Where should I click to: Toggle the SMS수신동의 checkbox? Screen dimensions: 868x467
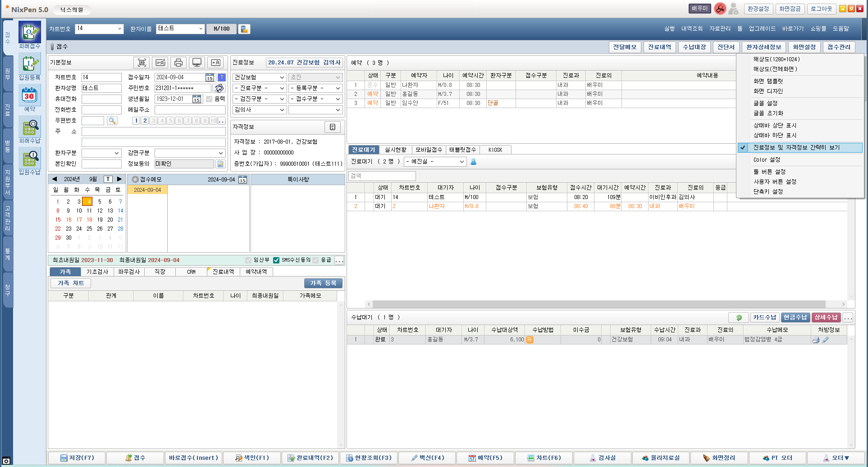tap(276, 260)
